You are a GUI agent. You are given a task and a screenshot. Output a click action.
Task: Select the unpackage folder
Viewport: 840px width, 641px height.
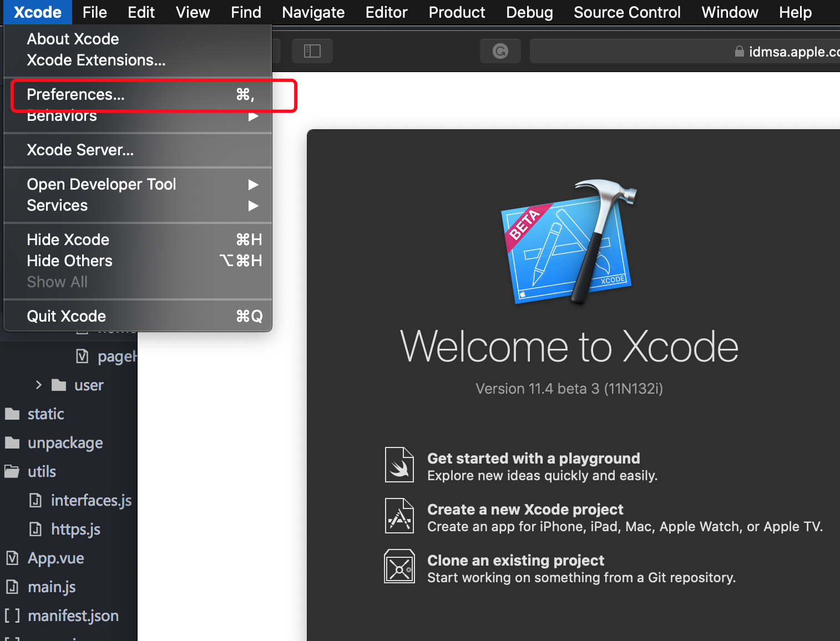(x=65, y=443)
